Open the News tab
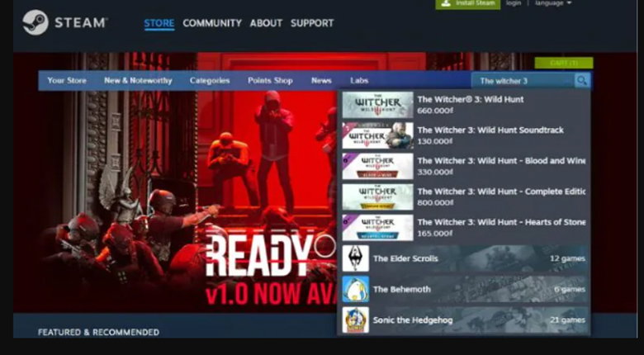Screen dimensions: 644x355 [x=321, y=81]
